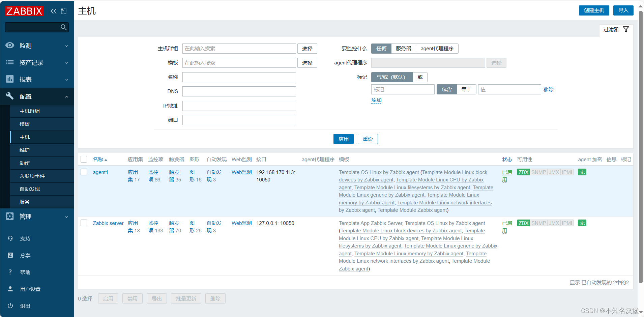Click IPMI badge in Zabbix server row
Image resolution: width=644 pixels, height=317 pixels.
(x=567, y=223)
